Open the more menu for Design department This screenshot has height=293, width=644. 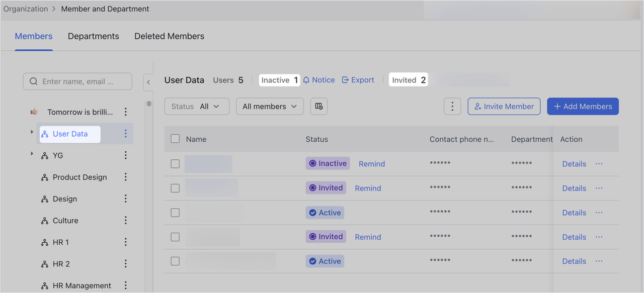coord(126,199)
